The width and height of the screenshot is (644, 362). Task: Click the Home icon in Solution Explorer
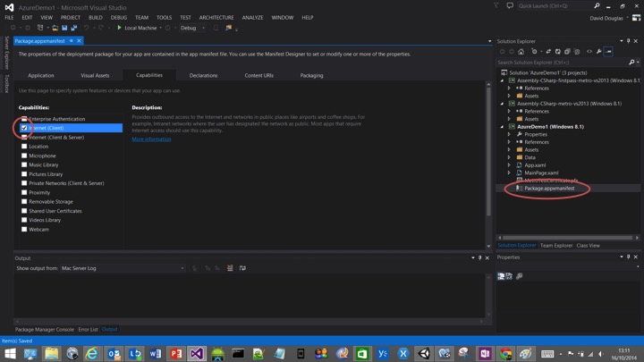point(521,51)
